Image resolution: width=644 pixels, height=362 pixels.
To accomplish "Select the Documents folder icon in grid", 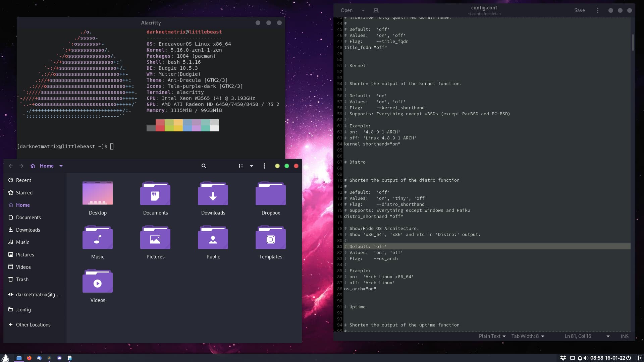I will [x=155, y=193].
